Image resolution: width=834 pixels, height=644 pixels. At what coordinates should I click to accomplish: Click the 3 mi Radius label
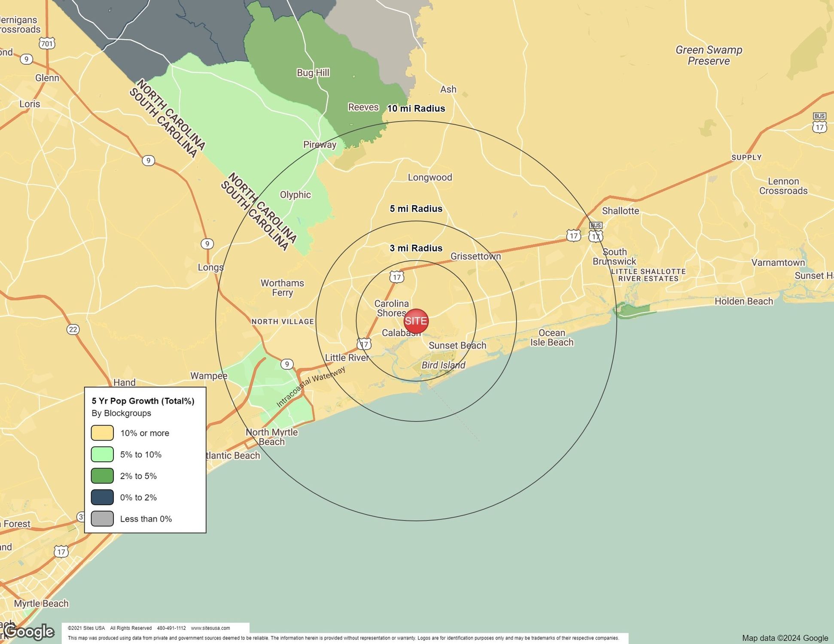416,248
